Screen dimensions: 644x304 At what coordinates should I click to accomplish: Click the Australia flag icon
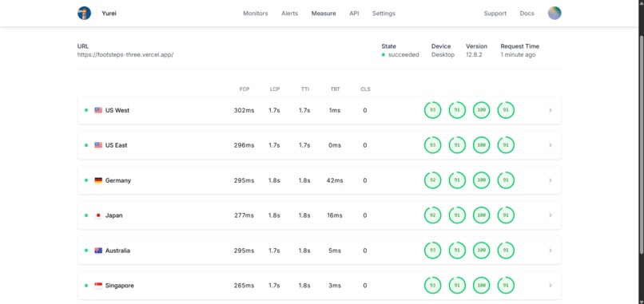(98, 251)
